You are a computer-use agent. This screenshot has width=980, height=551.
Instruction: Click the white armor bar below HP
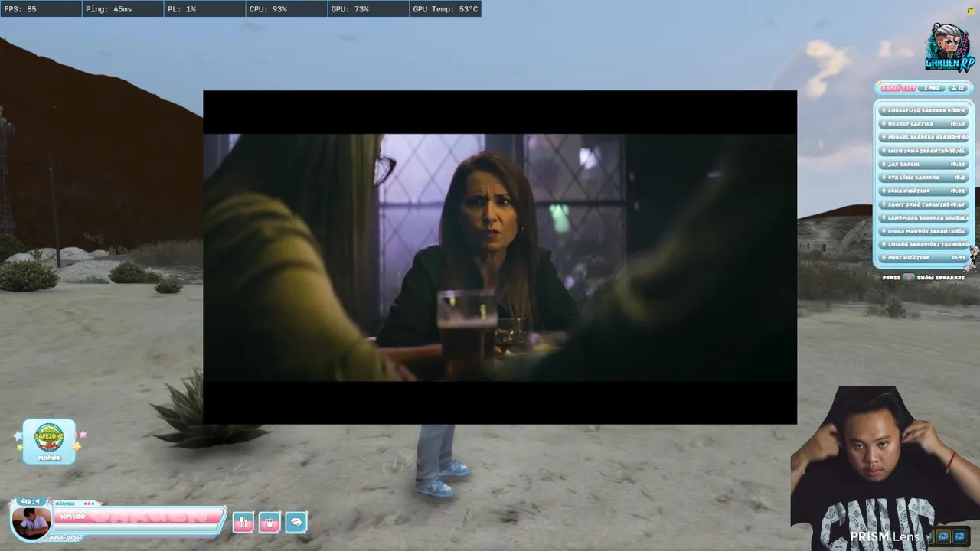click(x=136, y=527)
